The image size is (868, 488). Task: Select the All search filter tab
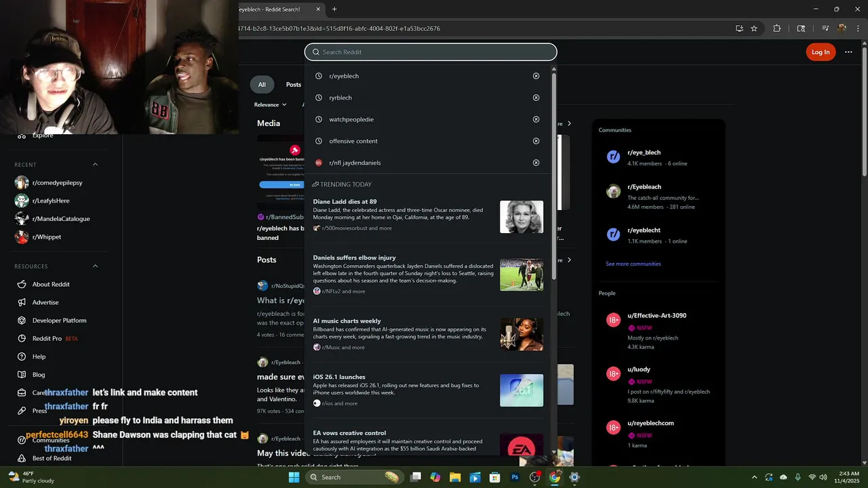[262, 85]
